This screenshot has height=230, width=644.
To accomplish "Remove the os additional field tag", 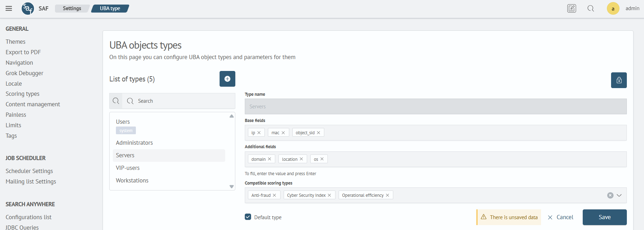I will click(x=322, y=159).
